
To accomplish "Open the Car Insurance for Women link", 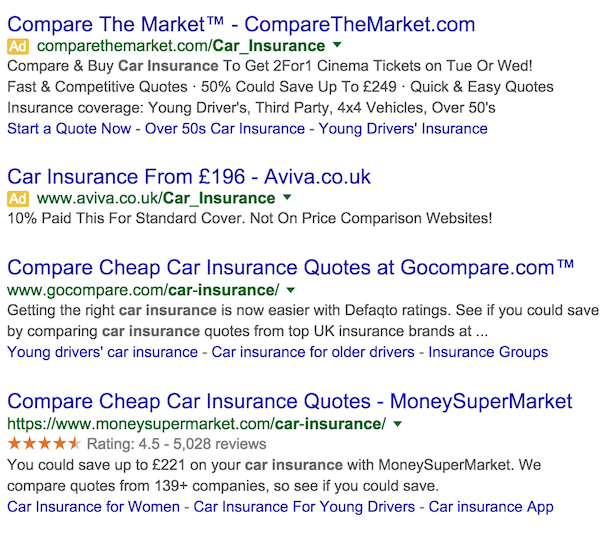I will coord(93,507).
